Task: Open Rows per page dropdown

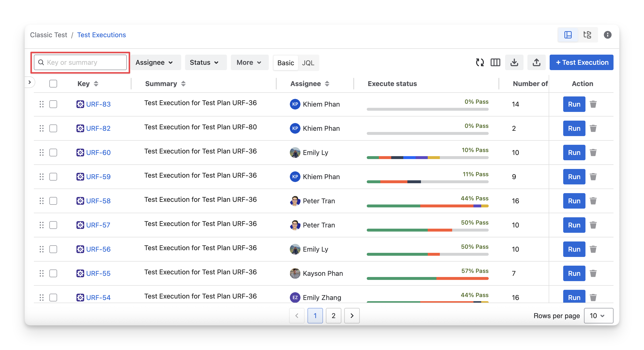Action: [598, 316]
